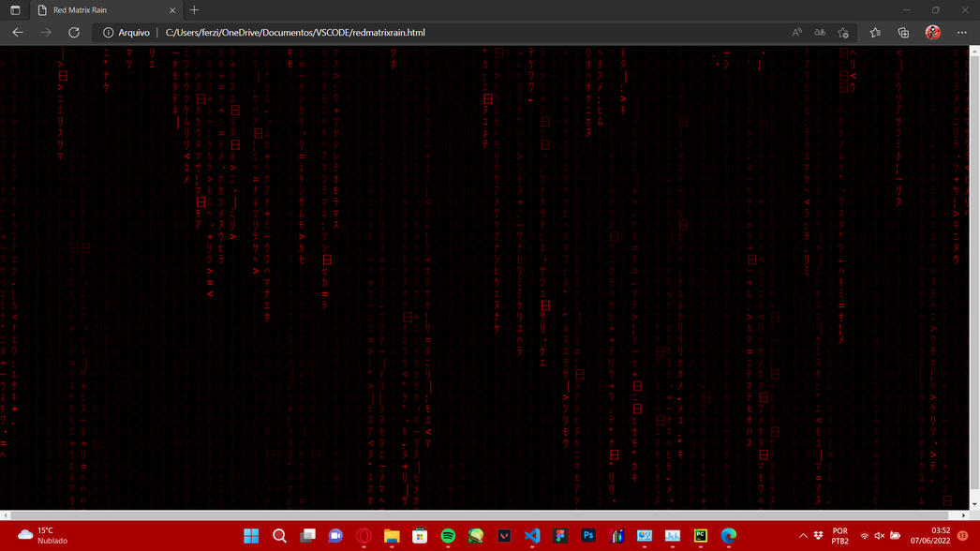This screenshot has height=551, width=980.
Task: Open the Collections icon in Edge toolbar
Action: (903, 33)
